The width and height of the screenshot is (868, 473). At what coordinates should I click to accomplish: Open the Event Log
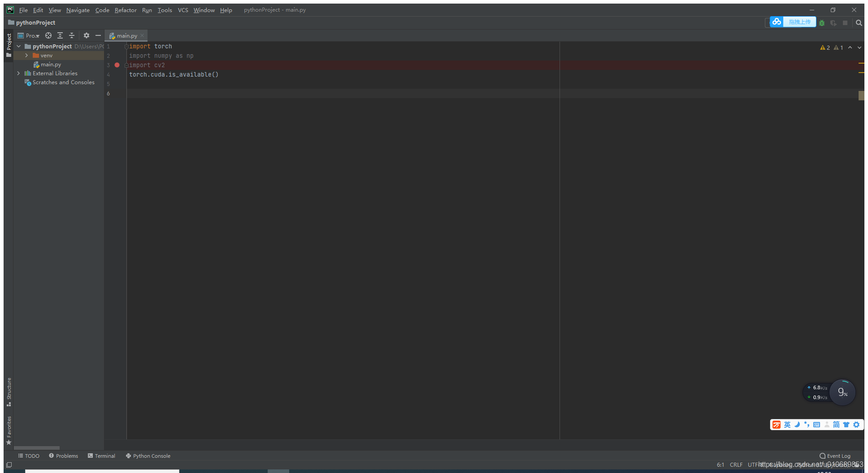[838, 456]
